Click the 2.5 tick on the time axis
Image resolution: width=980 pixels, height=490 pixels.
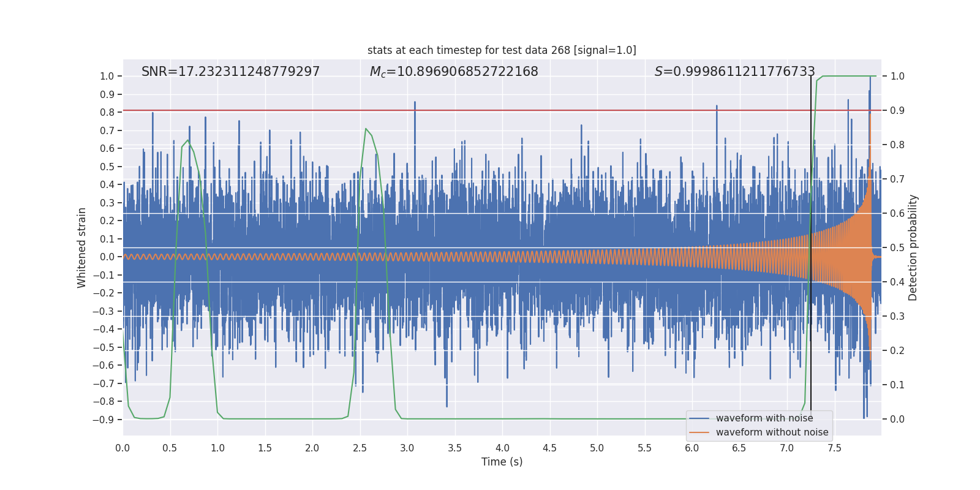click(360, 448)
